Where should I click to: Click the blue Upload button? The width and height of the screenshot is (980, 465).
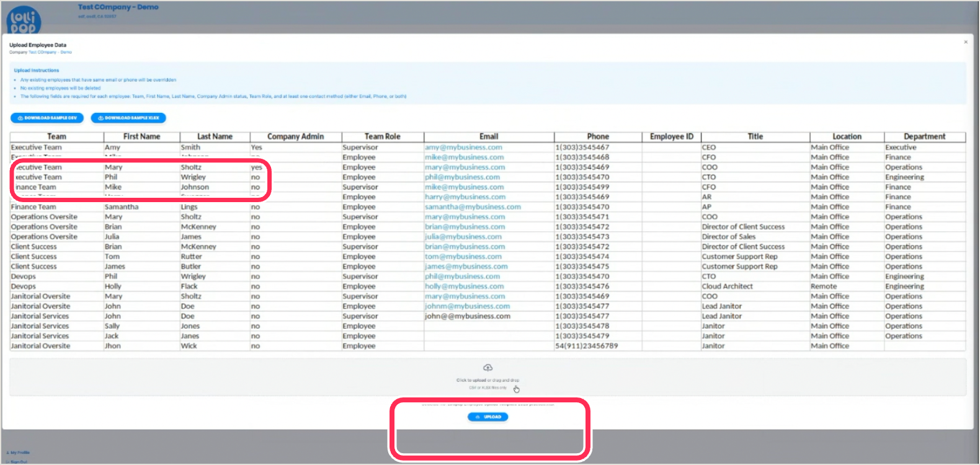click(488, 417)
